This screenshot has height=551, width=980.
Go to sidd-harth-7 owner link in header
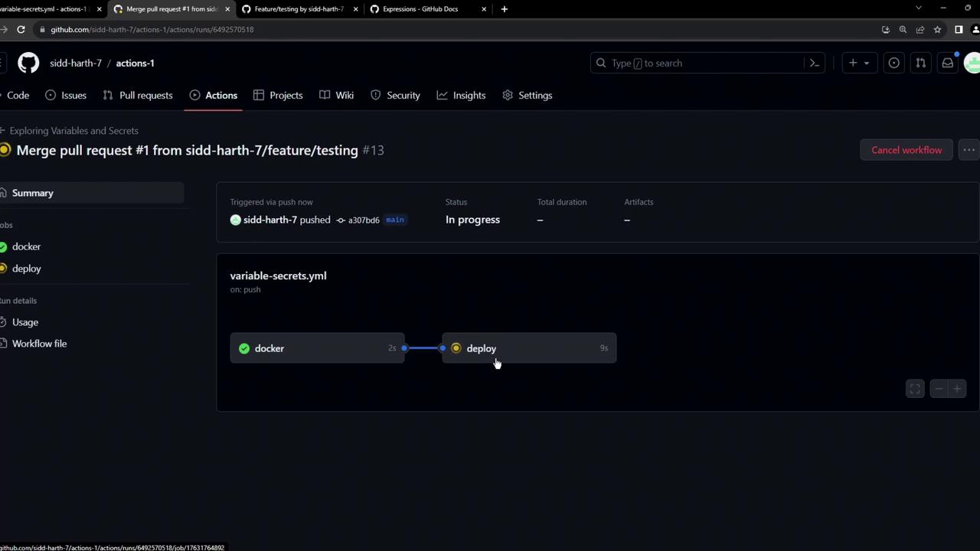click(76, 63)
